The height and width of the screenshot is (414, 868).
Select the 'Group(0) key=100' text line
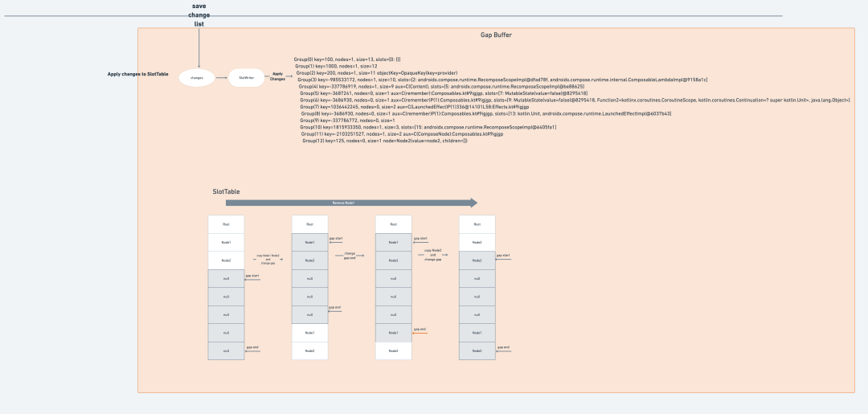[x=347, y=59]
